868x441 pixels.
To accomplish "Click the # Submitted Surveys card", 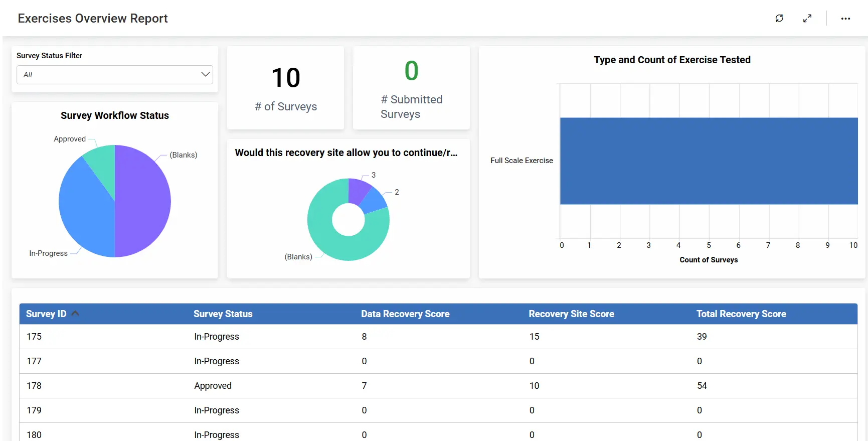I will pos(411,88).
